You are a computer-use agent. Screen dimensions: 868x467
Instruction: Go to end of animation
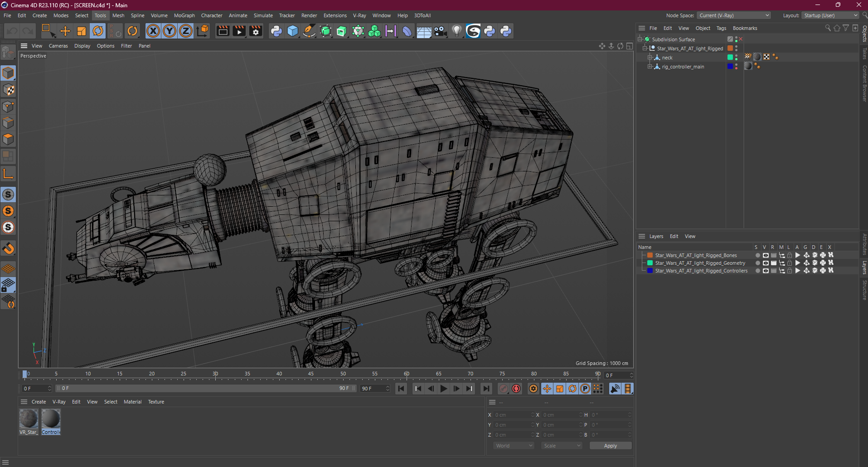pyautogui.click(x=486, y=389)
